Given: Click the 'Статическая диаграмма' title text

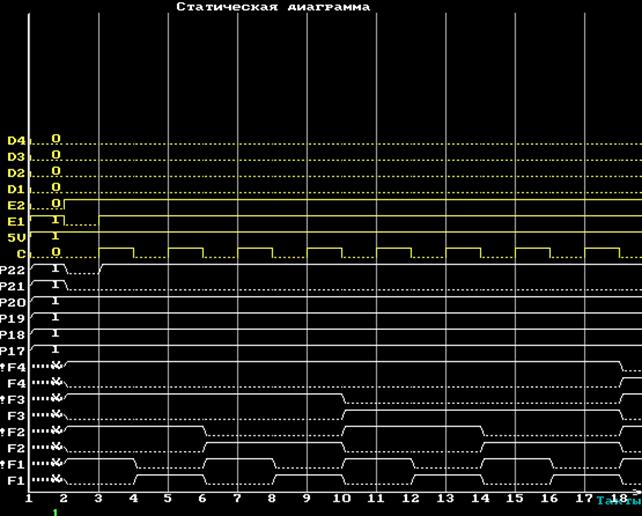Looking at the screenshot, I should 273,7.
